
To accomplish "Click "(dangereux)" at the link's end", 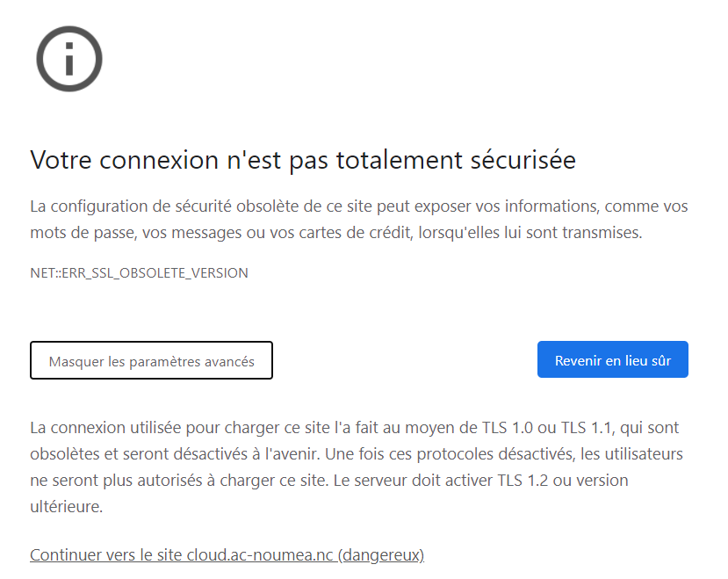I will tap(381, 555).
